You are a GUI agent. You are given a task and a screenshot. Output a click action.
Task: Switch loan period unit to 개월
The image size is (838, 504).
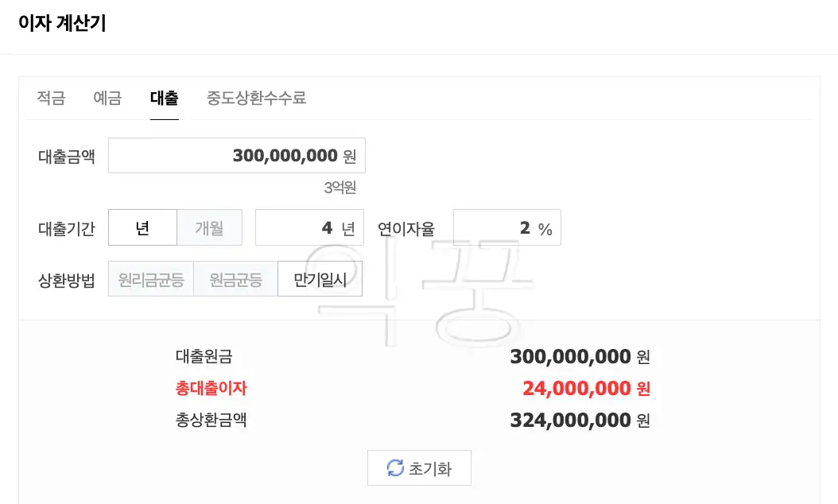pyautogui.click(x=209, y=227)
